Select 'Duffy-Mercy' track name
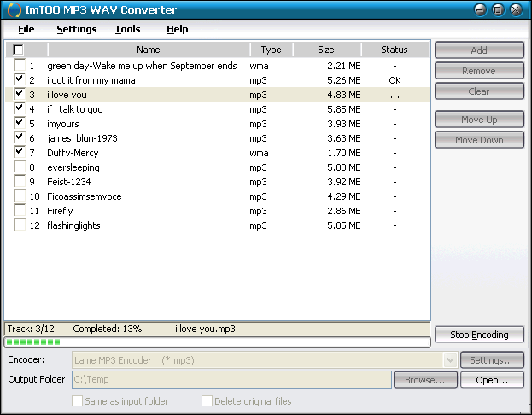 coord(73,153)
